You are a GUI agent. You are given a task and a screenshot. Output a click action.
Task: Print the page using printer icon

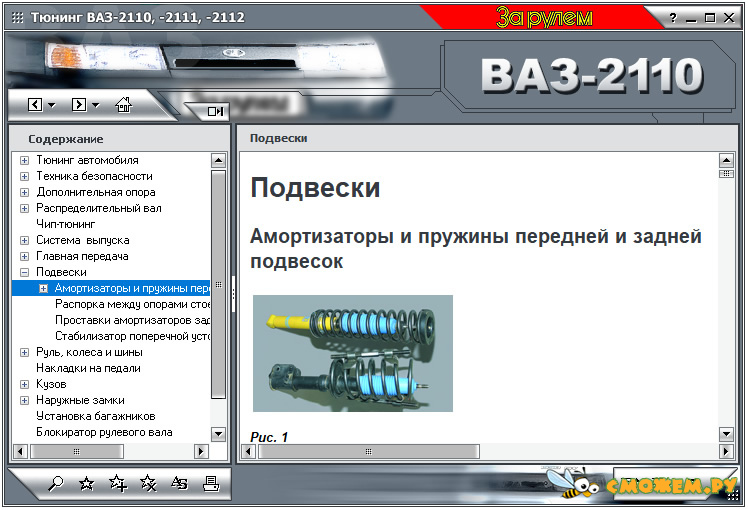pyautogui.click(x=210, y=484)
